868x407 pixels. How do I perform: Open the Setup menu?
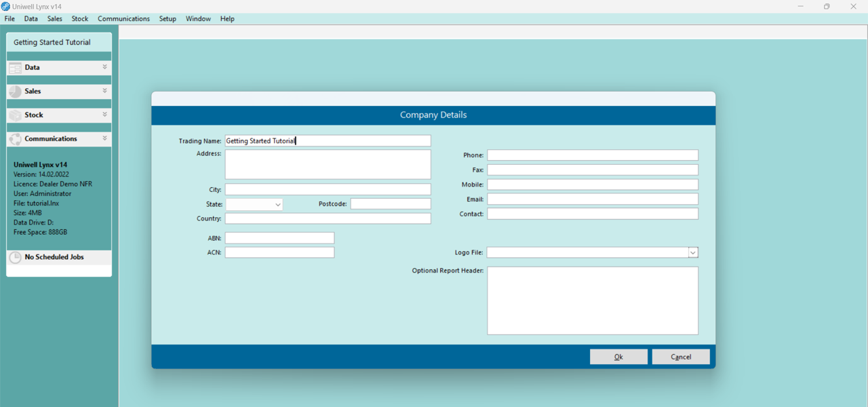tap(167, 19)
